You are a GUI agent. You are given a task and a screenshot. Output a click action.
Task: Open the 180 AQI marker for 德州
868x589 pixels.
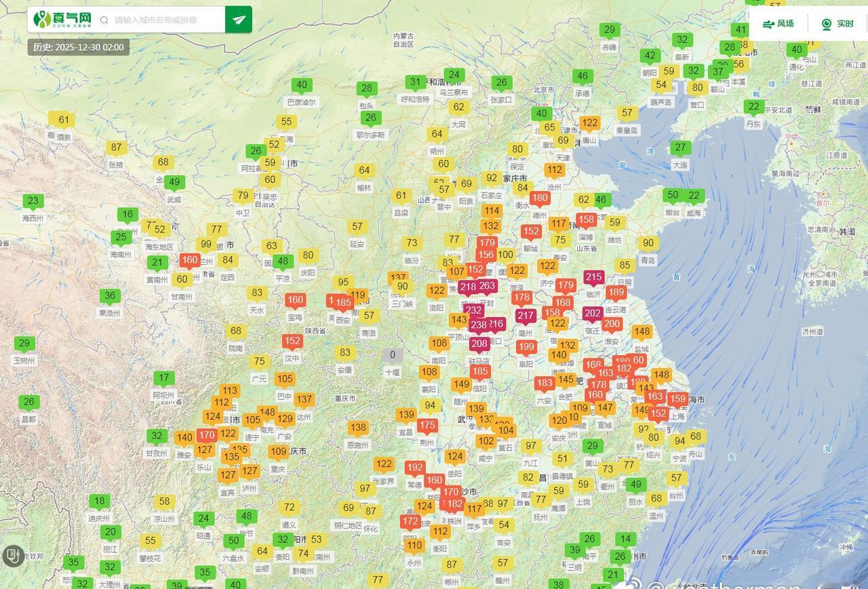pyautogui.click(x=540, y=198)
